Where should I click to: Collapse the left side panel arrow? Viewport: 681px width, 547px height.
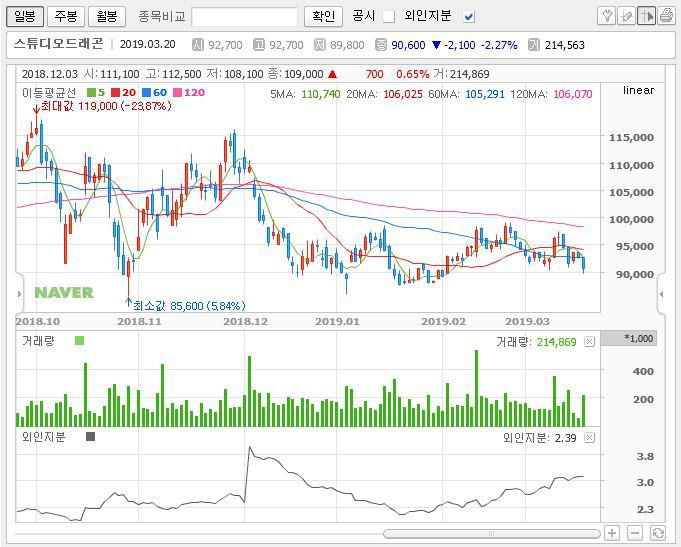click(19, 294)
